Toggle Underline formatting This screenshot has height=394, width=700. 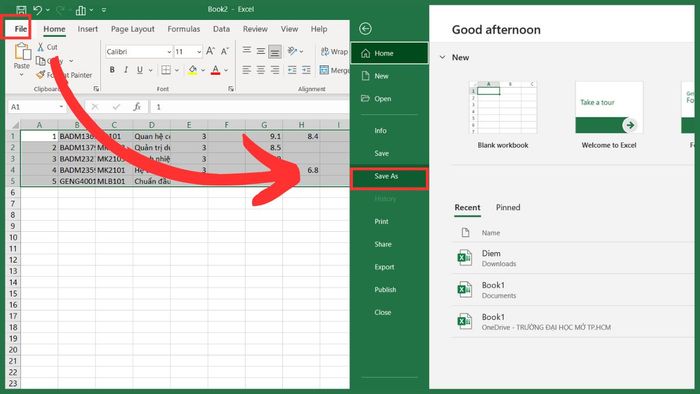(140, 70)
